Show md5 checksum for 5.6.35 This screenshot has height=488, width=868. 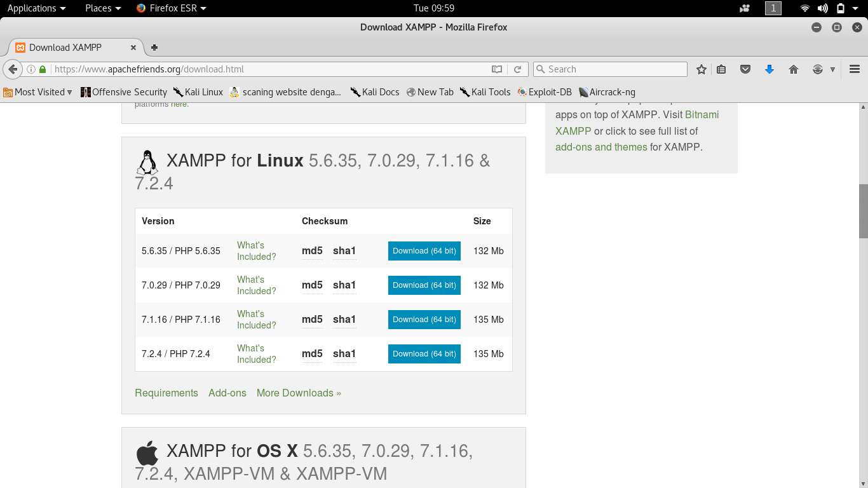[312, 251]
